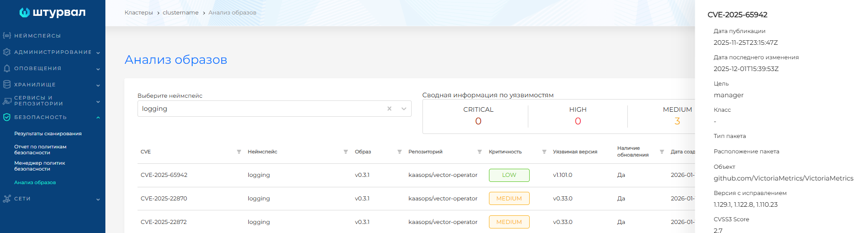Select Анализ образов menu item
Image resolution: width=868 pixels, height=233 pixels.
(x=35, y=182)
